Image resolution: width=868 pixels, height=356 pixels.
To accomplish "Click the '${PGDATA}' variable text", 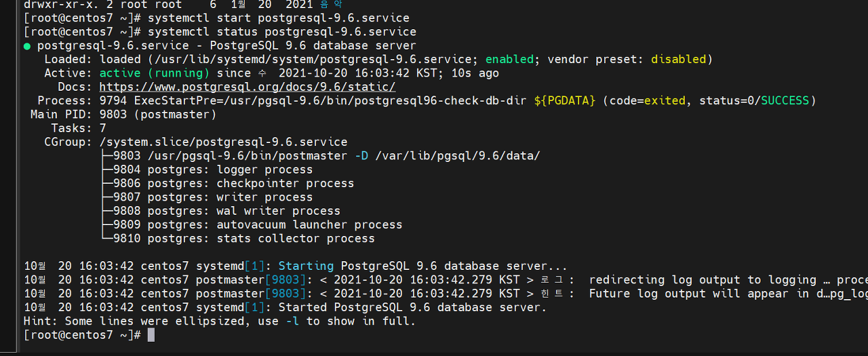I will coord(565,100).
